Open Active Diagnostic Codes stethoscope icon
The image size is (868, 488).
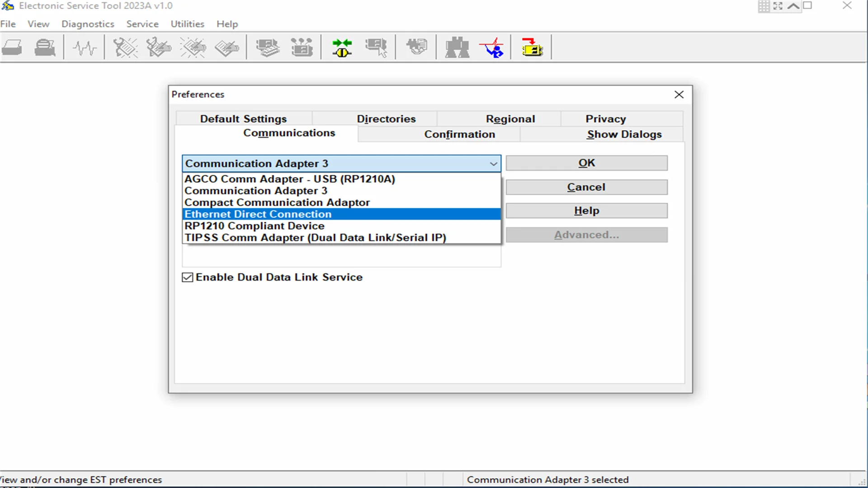125,47
